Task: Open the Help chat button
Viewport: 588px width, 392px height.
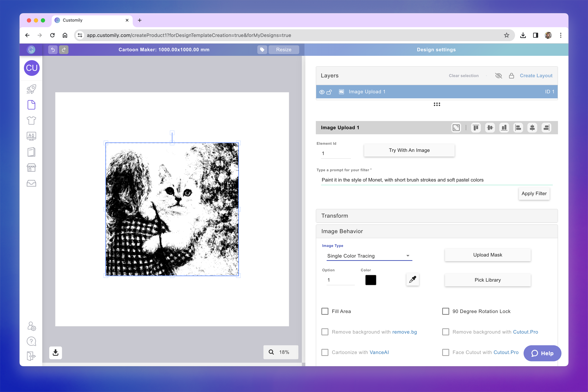Action: click(542, 353)
